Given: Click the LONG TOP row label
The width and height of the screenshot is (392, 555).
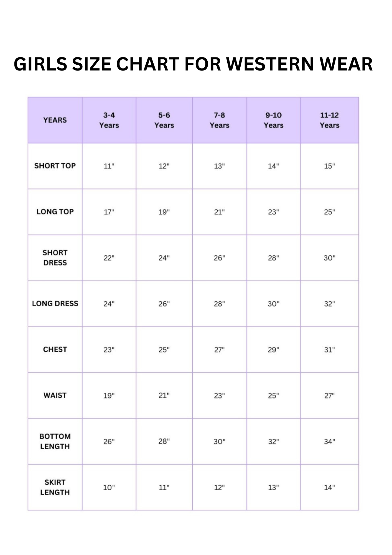Looking at the screenshot, I should [55, 212].
